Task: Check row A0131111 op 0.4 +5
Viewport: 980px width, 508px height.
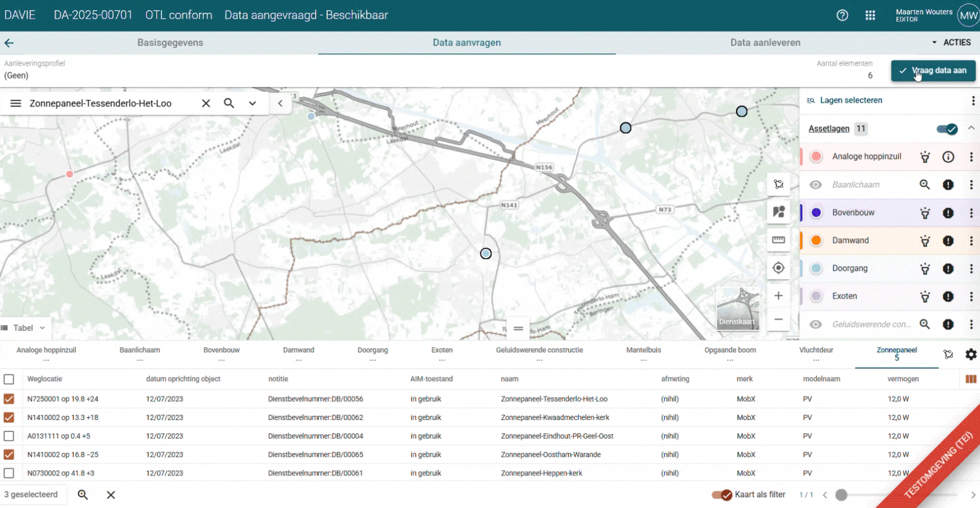Action: (9, 436)
